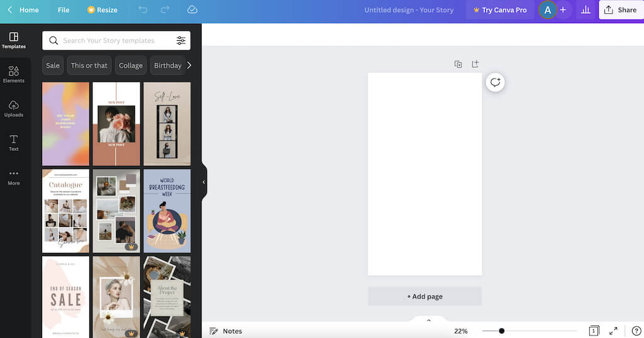Viewport: 644px width, 338px height.
Task: Open the insights chart icon
Action: point(586,10)
